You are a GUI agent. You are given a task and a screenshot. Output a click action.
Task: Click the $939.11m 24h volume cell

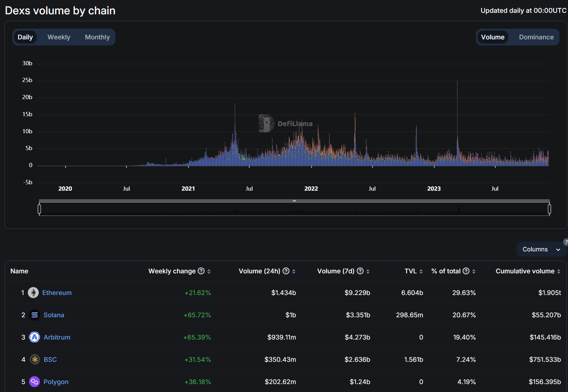(282, 337)
